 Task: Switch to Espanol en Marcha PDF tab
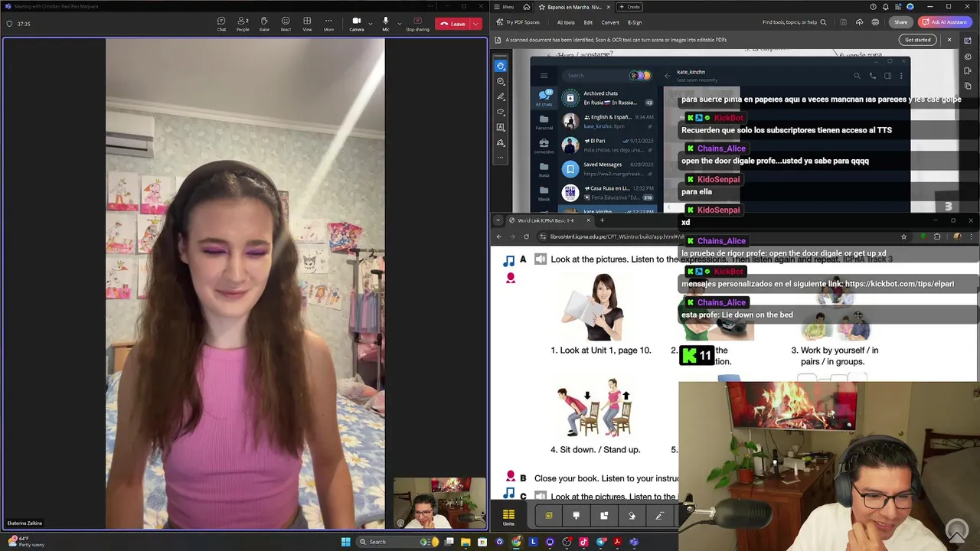[x=574, y=7]
